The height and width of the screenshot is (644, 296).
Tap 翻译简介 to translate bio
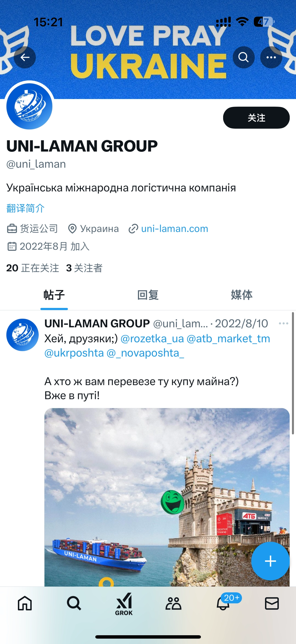pos(26,208)
